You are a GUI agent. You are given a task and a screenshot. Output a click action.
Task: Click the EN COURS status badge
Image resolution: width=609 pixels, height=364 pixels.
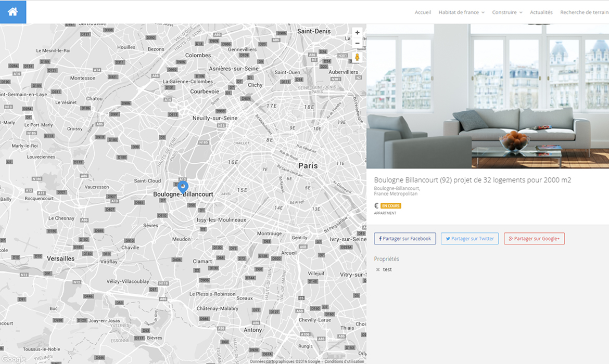click(x=391, y=206)
